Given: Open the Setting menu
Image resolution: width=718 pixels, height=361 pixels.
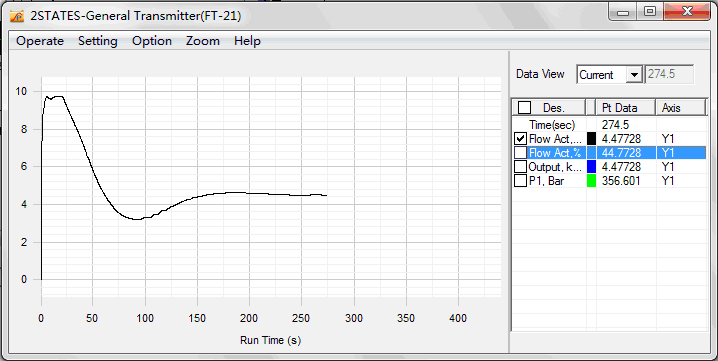Looking at the screenshot, I should (x=98, y=41).
